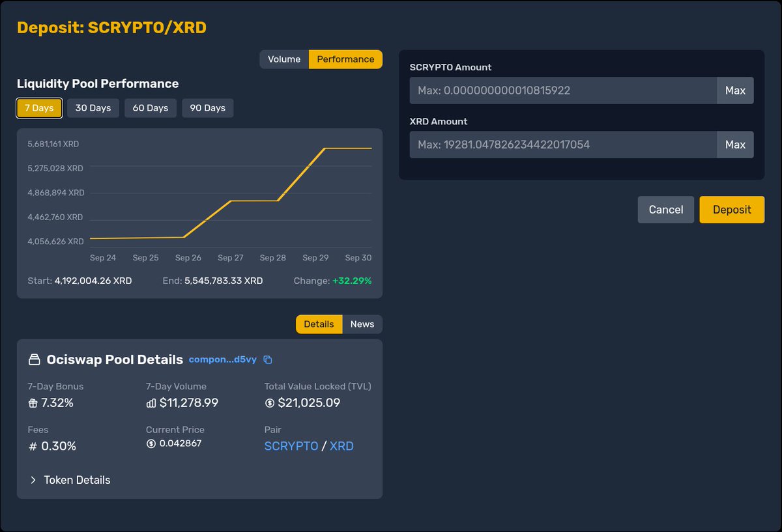The image size is (782, 532).
Task: Select the 90 Days range
Action: coord(208,108)
